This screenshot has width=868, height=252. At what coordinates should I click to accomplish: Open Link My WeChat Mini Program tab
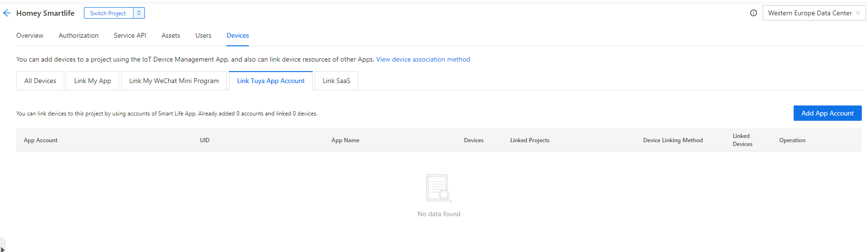click(174, 81)
